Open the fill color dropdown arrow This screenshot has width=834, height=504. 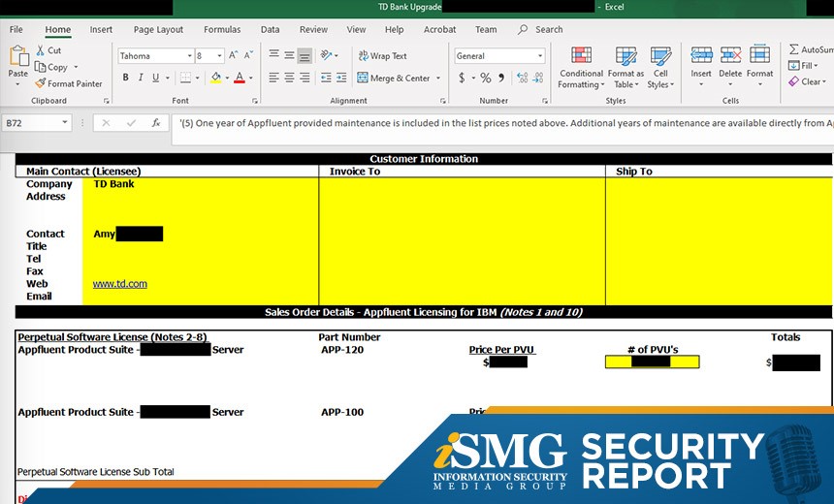227,79
